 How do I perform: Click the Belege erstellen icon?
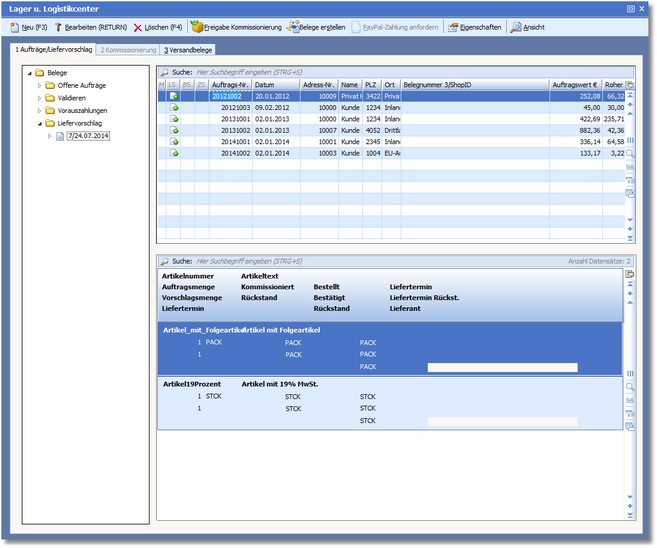292,27
